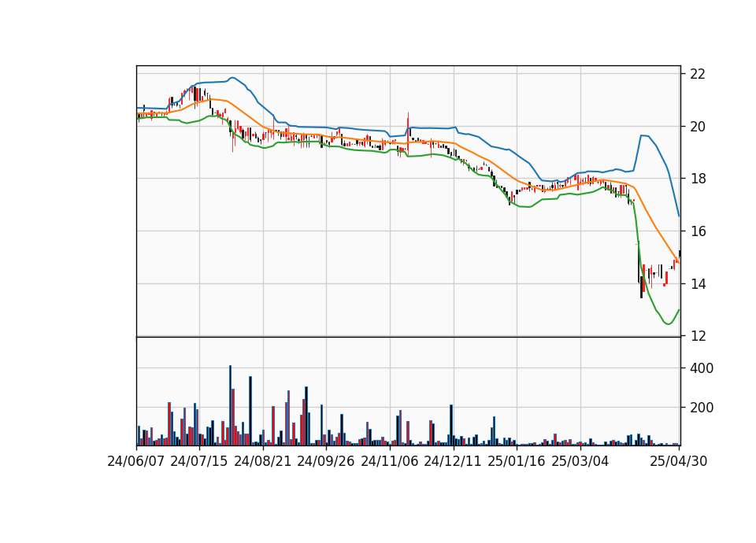This screenshot has height=543, width=756.
Task: Click the 24/07/15 date label
Action: tap(198, 461)
